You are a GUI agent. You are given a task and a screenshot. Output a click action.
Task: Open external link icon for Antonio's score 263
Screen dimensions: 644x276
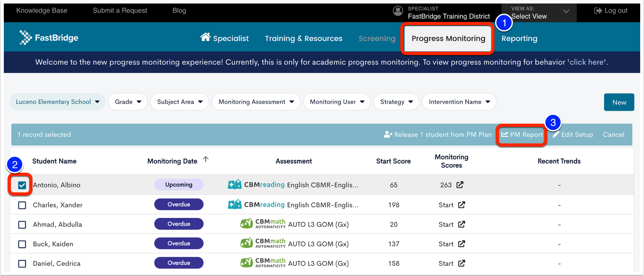click(x=460, y=185)
